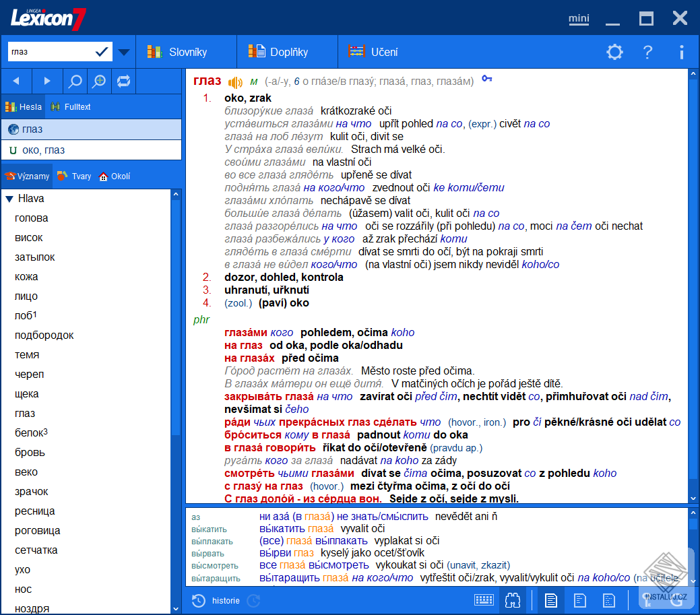Viewport: 700px width, 615px height.
Task: Open the on-screen keyboard
Action: click(484, 600)
